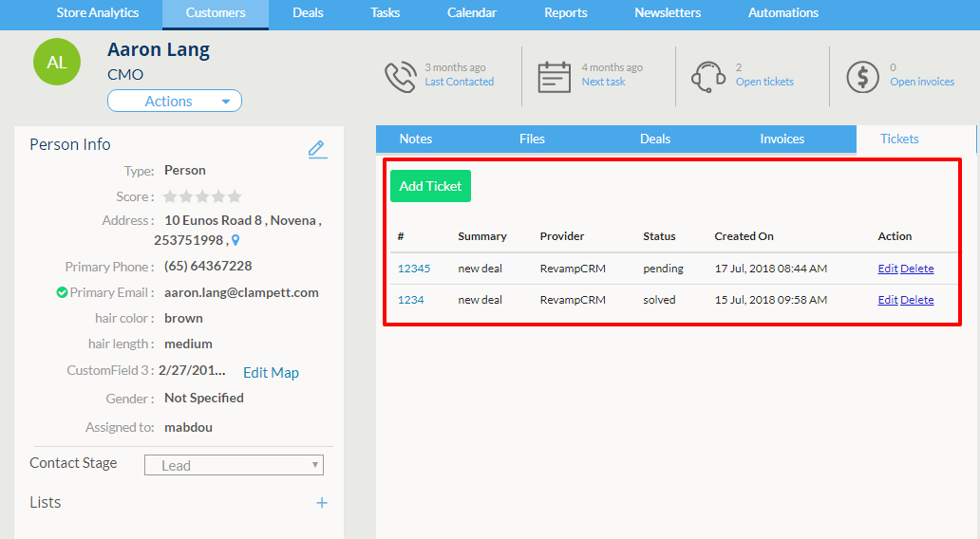Open the Calendar menu
The width and height of the screenshot is (980, 539).
pos(472,12)
